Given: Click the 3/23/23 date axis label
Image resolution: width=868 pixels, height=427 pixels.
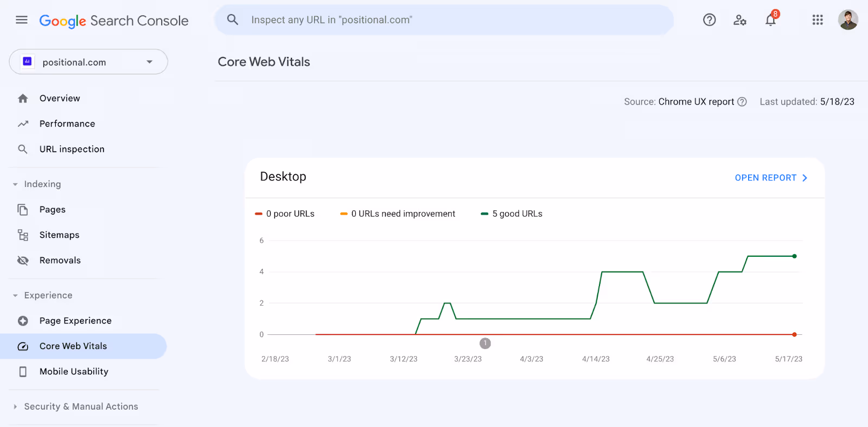Looking at the screenshot, I should [x=468, y=359].
